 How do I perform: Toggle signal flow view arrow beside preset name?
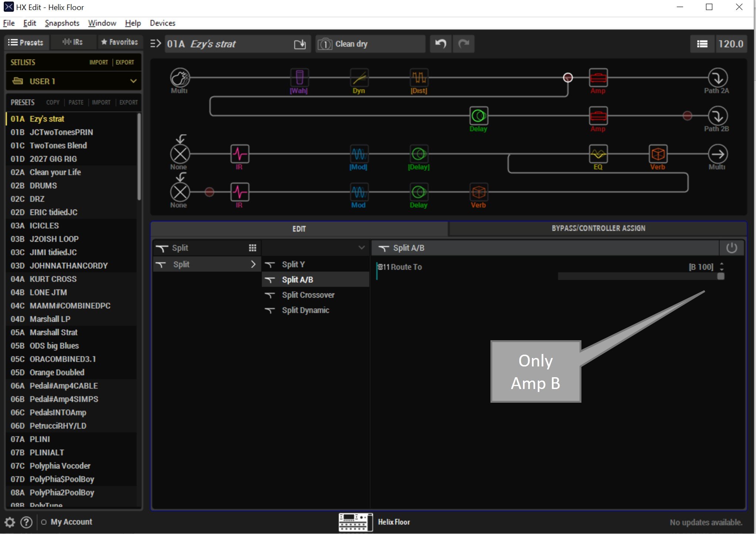(156, 44)
